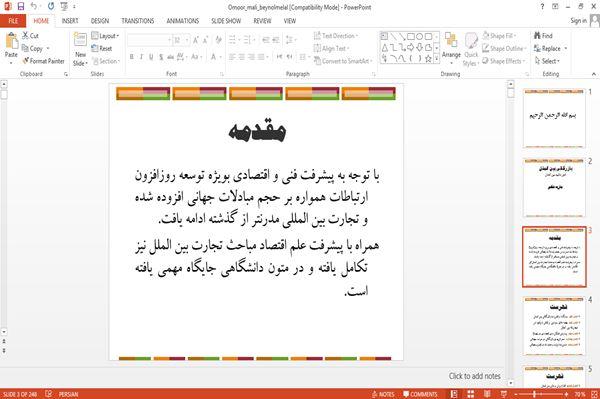The height and width of the screenshot is (399, 600).
Task: Click to add notes area
Action: point(474,376)
